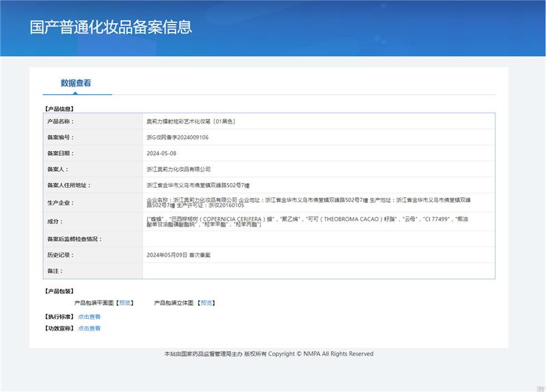
Task: Open 点击查看 link next to 执行标准
Action: 90,317
